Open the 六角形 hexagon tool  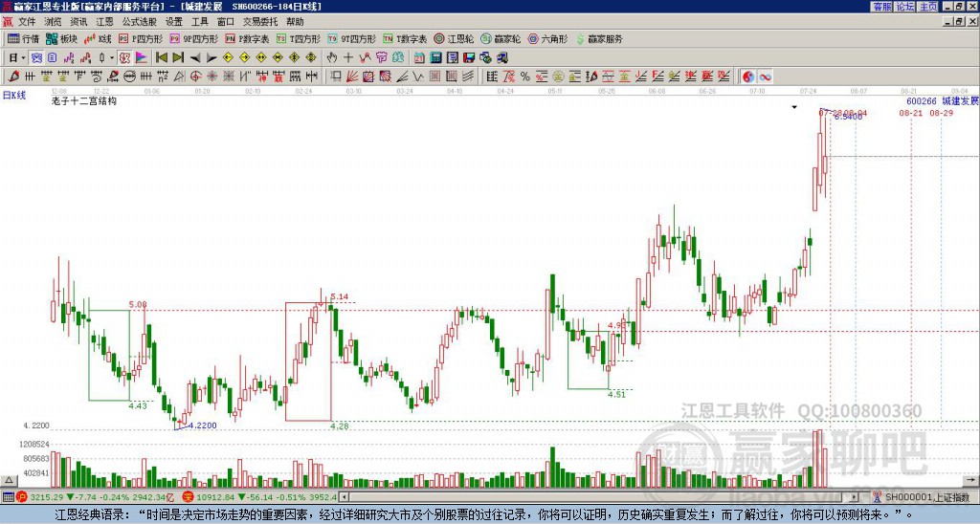547,38
